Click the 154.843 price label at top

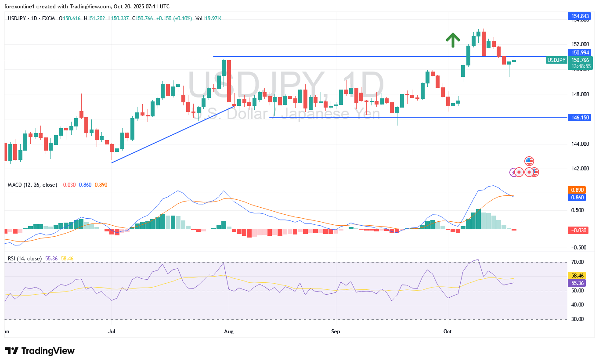(580, 16)
